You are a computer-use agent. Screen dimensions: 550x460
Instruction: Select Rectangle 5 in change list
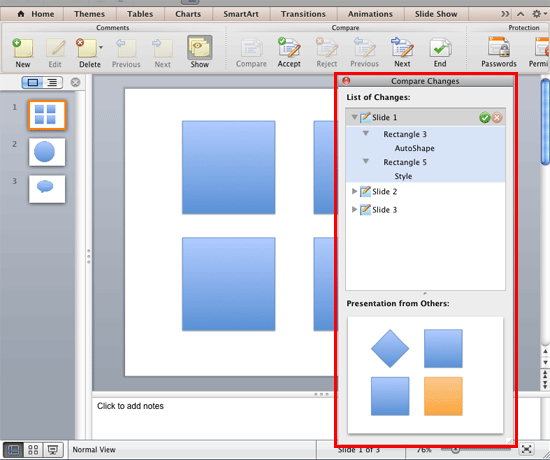point(405,162)
